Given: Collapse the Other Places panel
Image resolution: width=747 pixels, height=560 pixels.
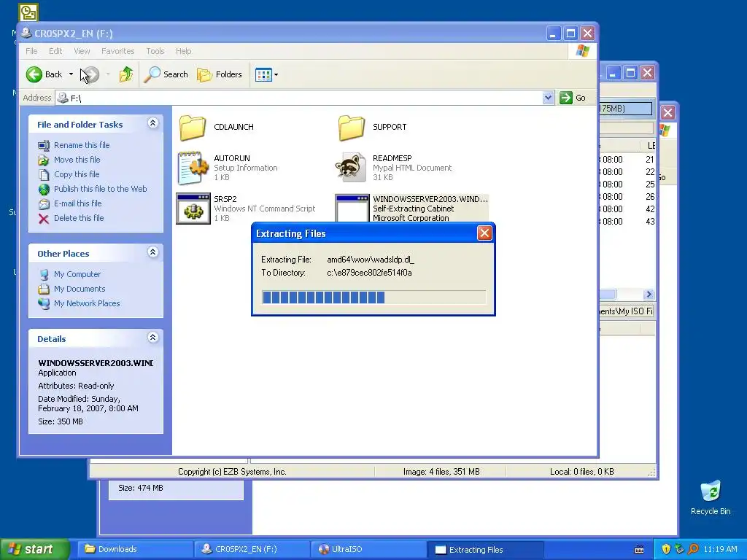Looking at the screenshot, I should (x=153, y=252).
